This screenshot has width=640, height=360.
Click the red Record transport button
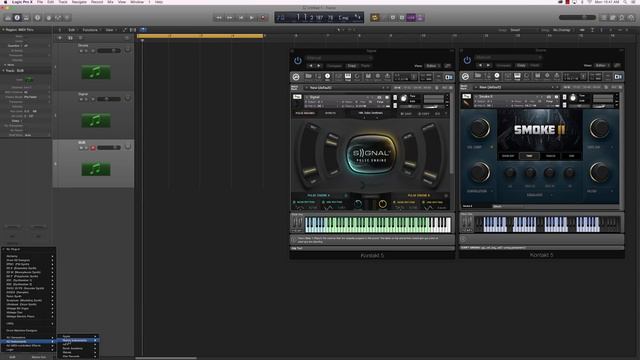coord(263,18)
